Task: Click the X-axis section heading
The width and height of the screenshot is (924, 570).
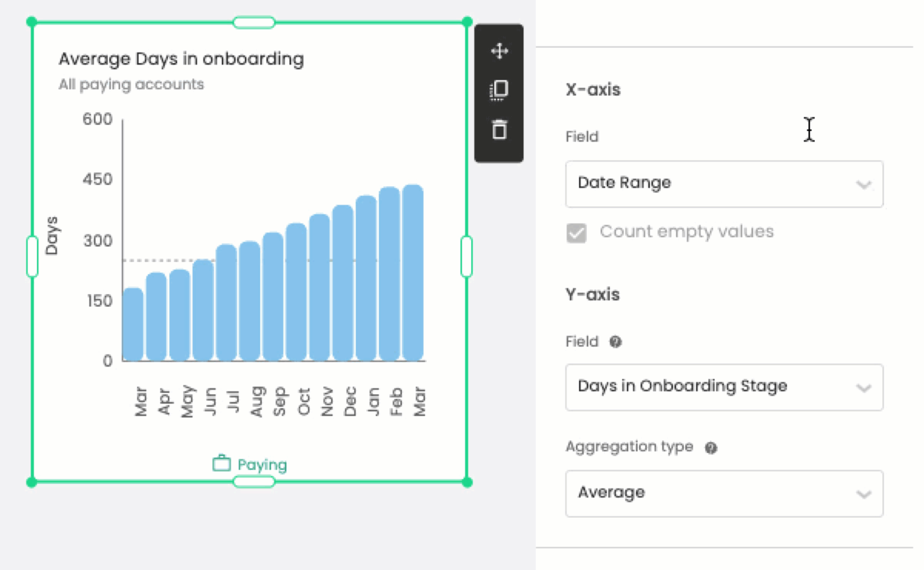Action: (593, 90)
